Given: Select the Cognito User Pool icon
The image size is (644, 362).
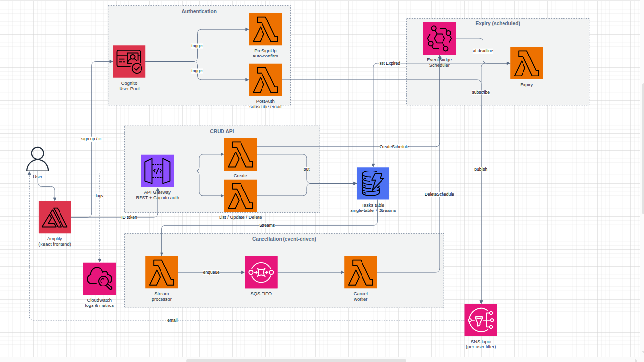Looking at the screenshot, I should tap(129, 61).
